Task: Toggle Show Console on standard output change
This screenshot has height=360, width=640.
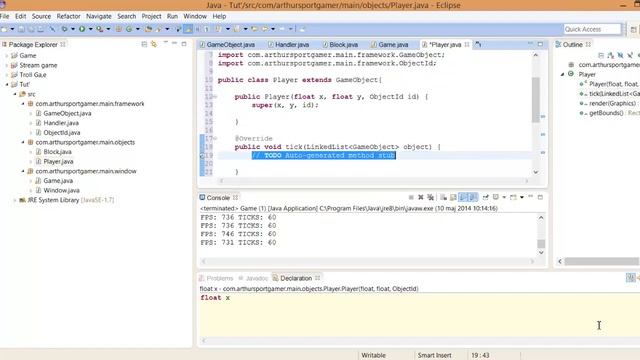Action: 463,198
